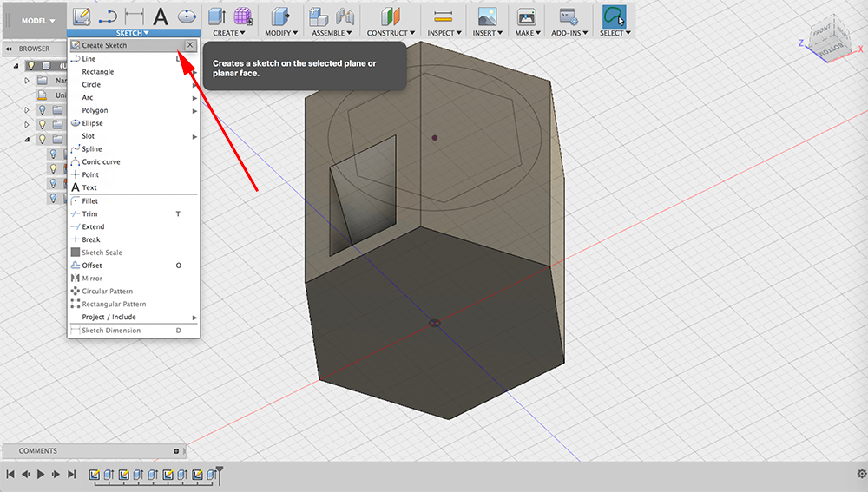The height and width of the screenshot is (492, 868).
Task: Open the ADD-INS dropdown menu
Action: coord(569,33)
